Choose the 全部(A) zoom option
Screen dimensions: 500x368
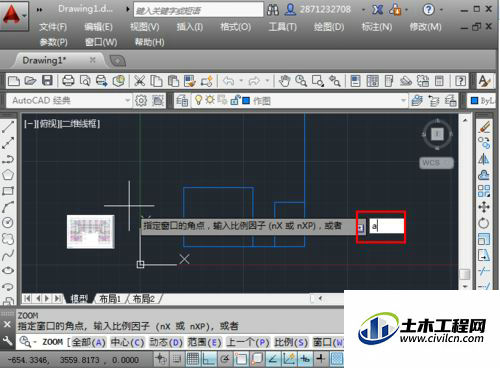(89, 342)
